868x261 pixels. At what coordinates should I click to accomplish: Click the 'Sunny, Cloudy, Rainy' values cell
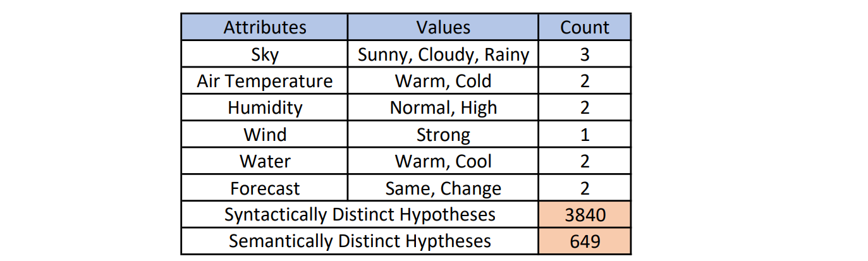point(443,54)
